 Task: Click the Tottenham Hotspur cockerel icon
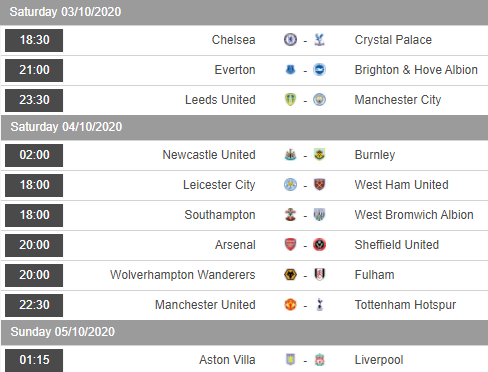(319, 305)
